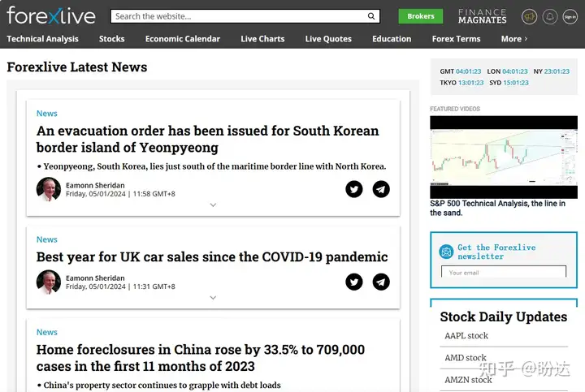
Task: Open the UK car sales headline
Action: [x=212, y=256]
